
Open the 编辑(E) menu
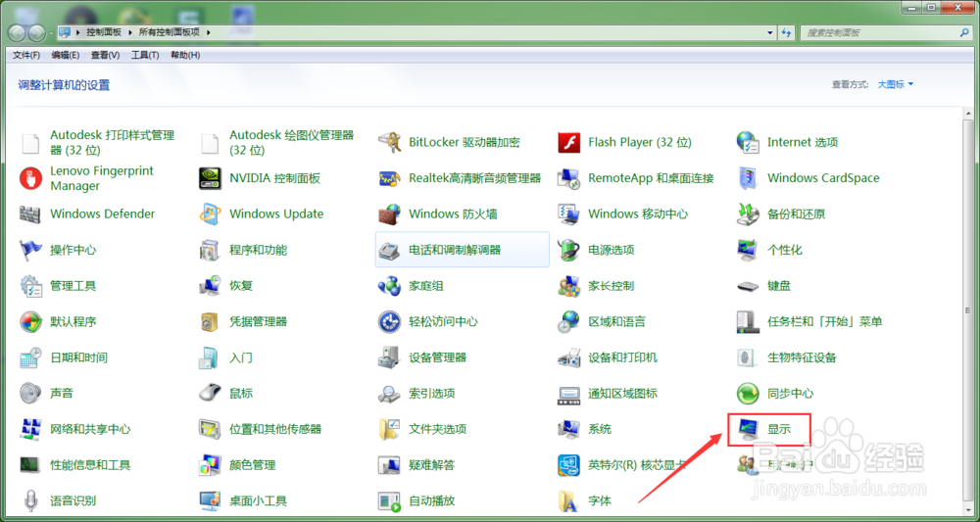click(x=65, y=55)
